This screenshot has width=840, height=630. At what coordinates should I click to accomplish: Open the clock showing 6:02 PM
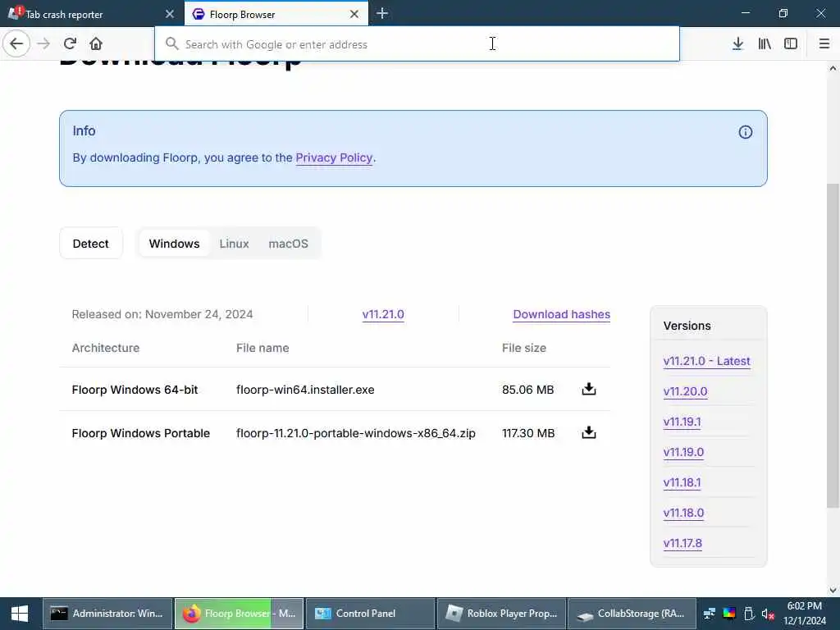(x=805, y=614)
